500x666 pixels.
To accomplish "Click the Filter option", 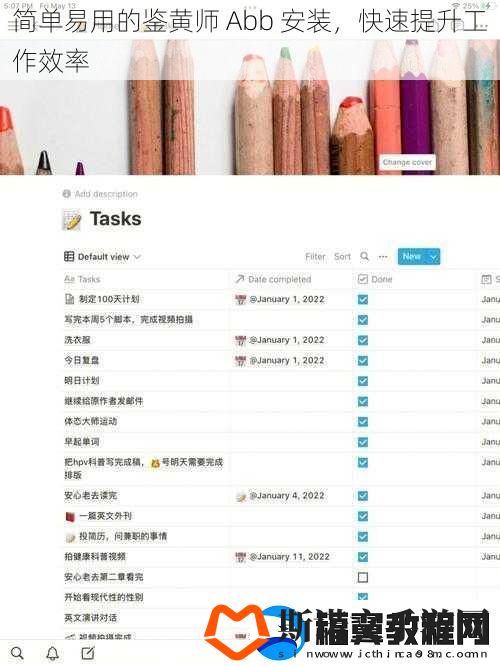I will click(315, 257).
